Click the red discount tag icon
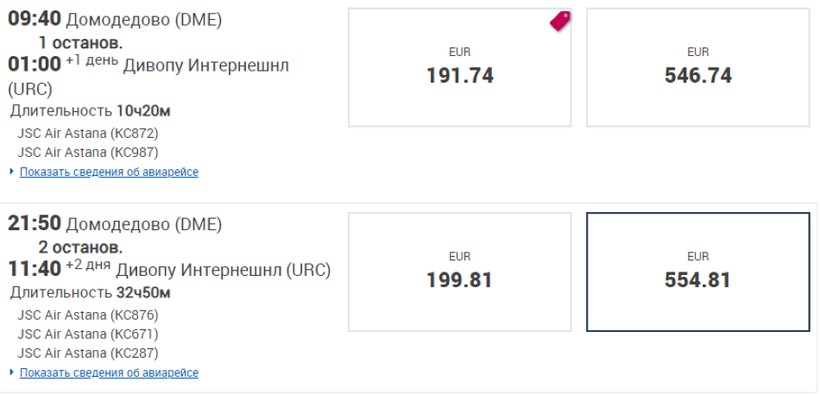The width and height of the screenshot is (820, 394). (560, 21)
